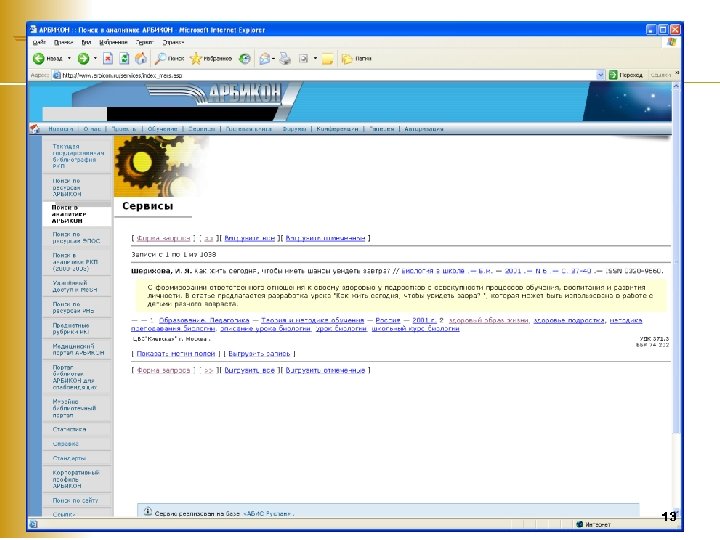Screen dimensions: 720x540
Task: Click Выгрузить отмеченные link below the record
Action: coord(325,370)
